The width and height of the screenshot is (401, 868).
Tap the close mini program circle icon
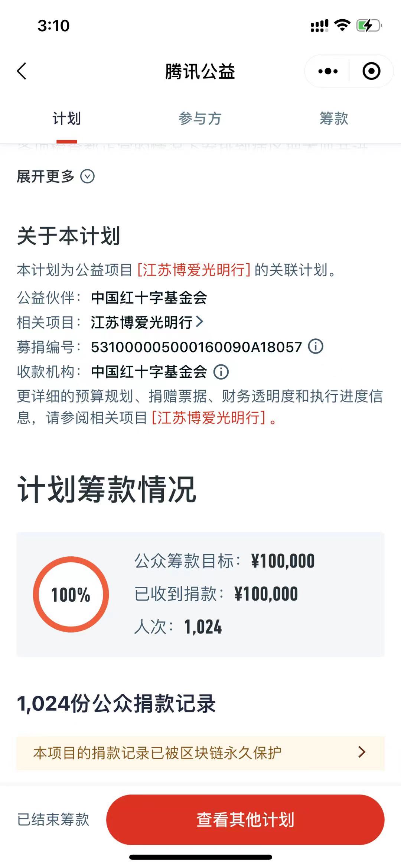point(371,71)
